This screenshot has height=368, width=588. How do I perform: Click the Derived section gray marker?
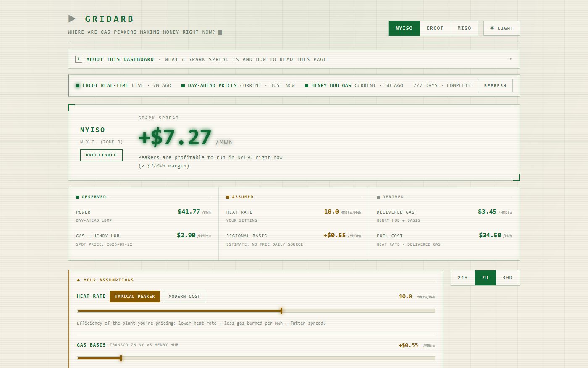tap(378, 197)
